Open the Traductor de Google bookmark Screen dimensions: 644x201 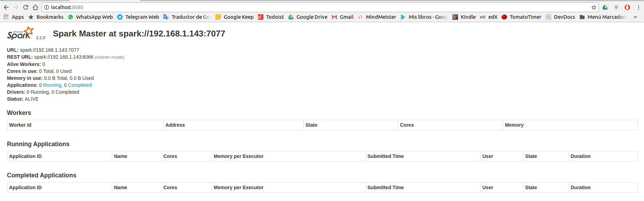[x=187, y=17]
